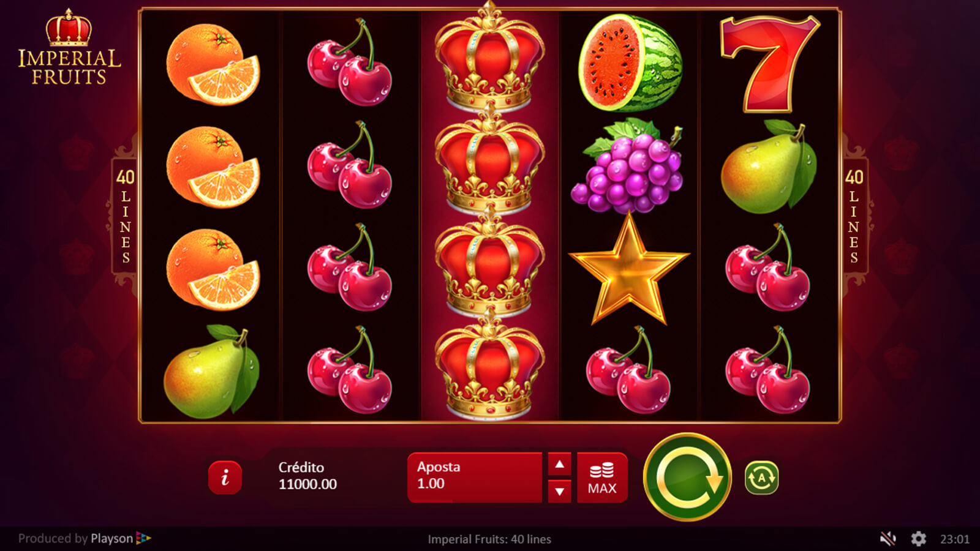This screenshot has height=551, width=980.
Task: Spin the reels with the green button
Action: tap(687, 477)
